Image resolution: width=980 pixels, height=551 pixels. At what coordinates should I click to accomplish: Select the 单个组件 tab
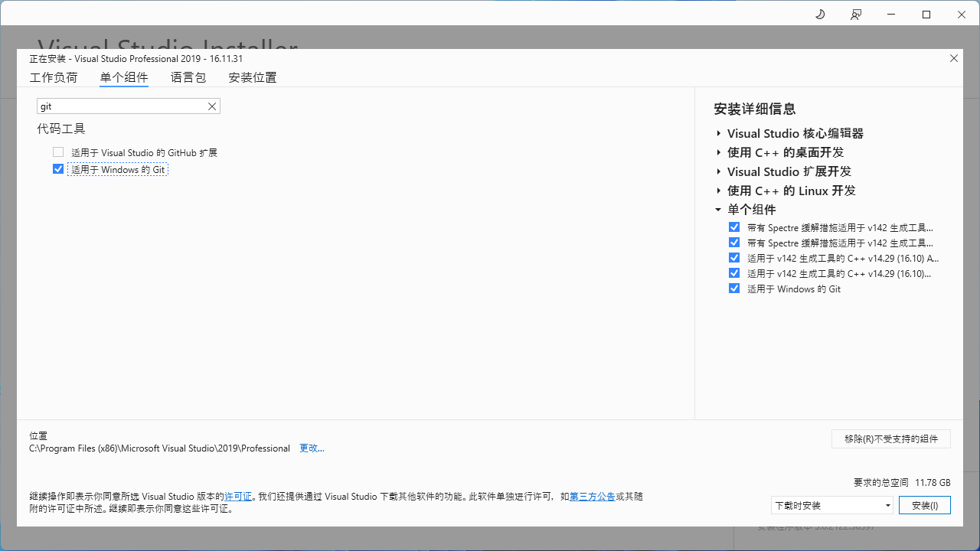(x=124, y=77)
